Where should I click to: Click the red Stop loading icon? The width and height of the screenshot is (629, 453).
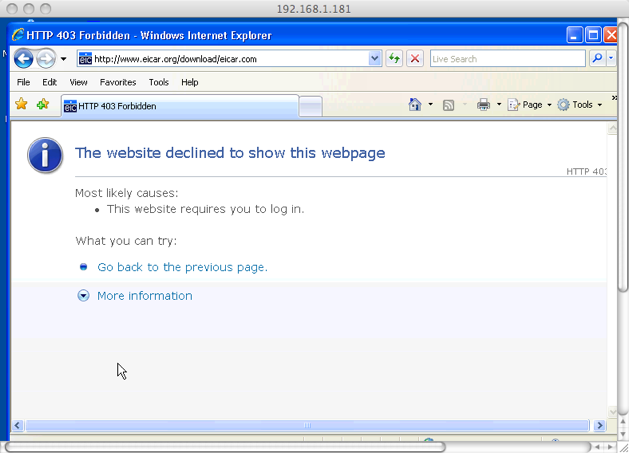point(415,59)
